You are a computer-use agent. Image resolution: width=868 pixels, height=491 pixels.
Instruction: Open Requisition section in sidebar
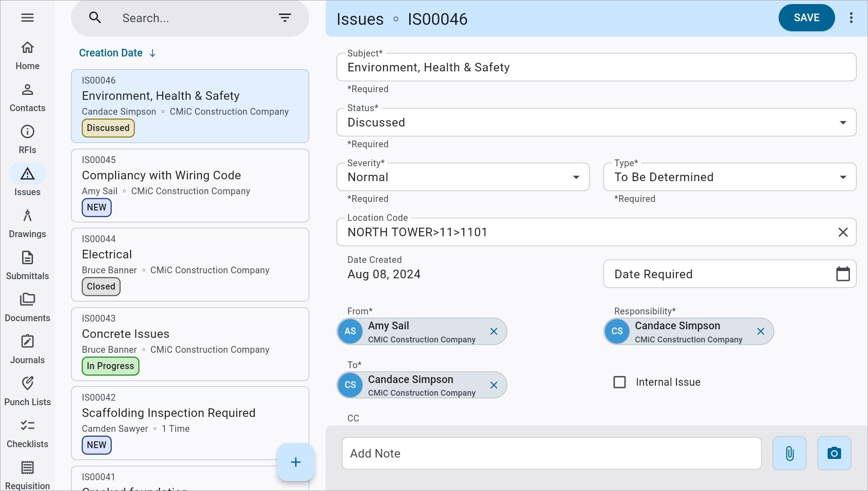pyautogui.click(x=28, y=475)
